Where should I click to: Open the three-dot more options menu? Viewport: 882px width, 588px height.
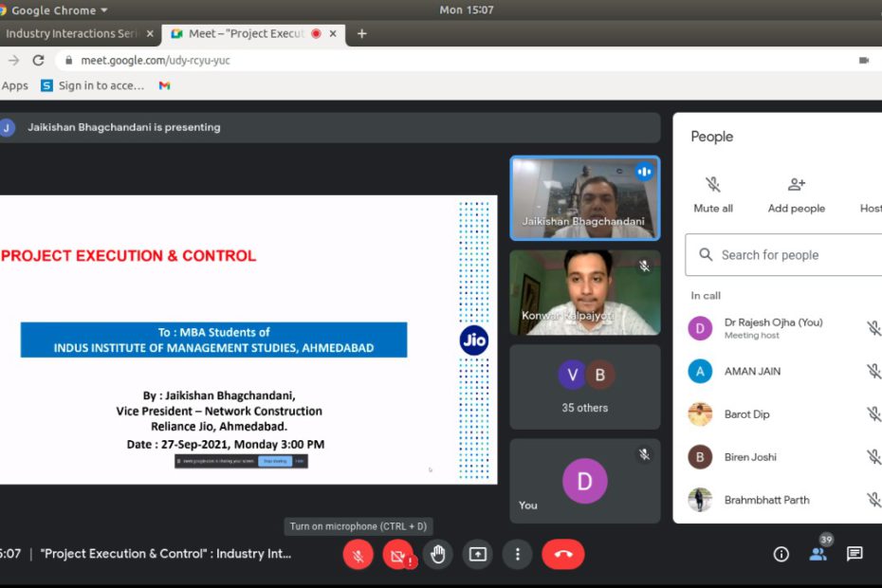click(x=517, y=555)
